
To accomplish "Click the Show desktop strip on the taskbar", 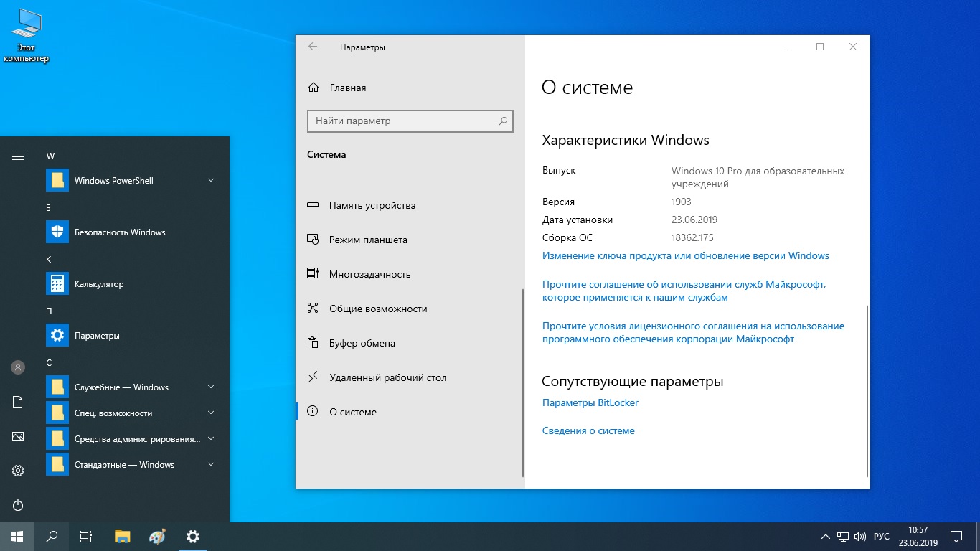I will click(x=978, y=537).
